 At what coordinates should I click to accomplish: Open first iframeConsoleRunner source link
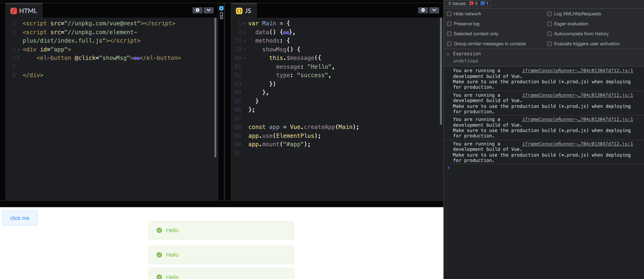coord(578,70)
